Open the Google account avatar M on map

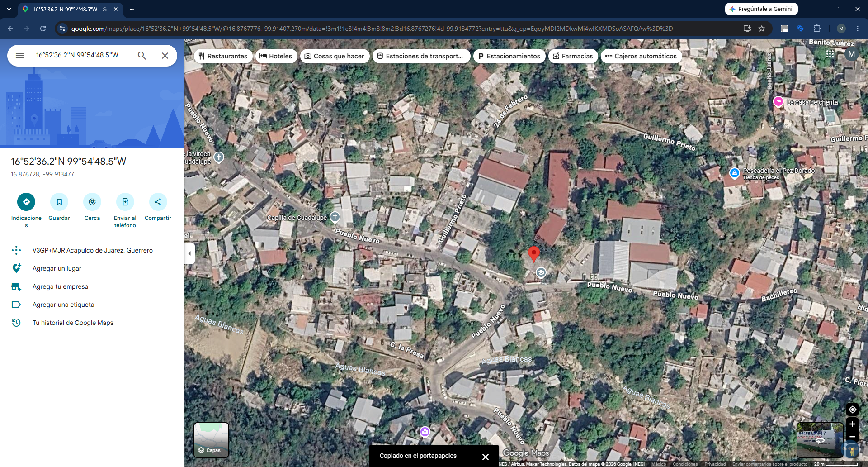click(x=851, y=54)
